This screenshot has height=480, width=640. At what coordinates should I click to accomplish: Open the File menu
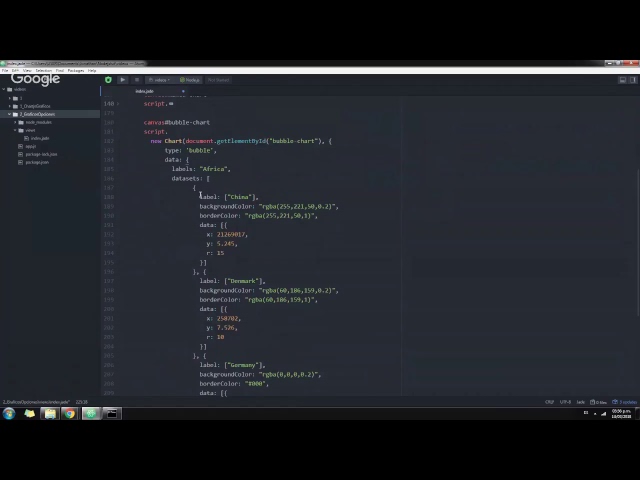(x=5, y=71)
